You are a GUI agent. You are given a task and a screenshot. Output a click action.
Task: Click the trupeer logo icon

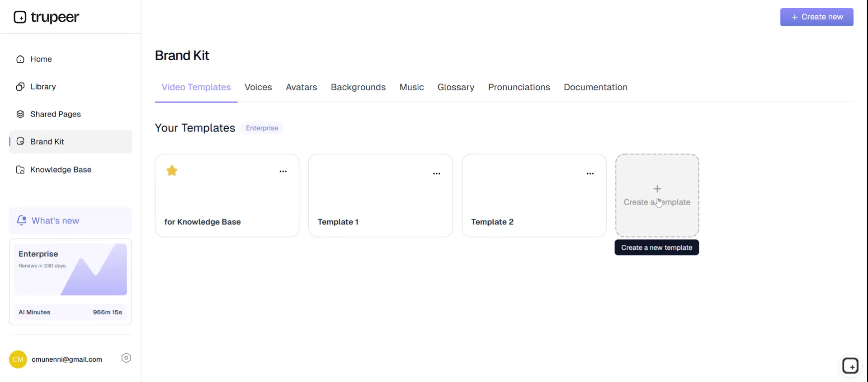20,17
